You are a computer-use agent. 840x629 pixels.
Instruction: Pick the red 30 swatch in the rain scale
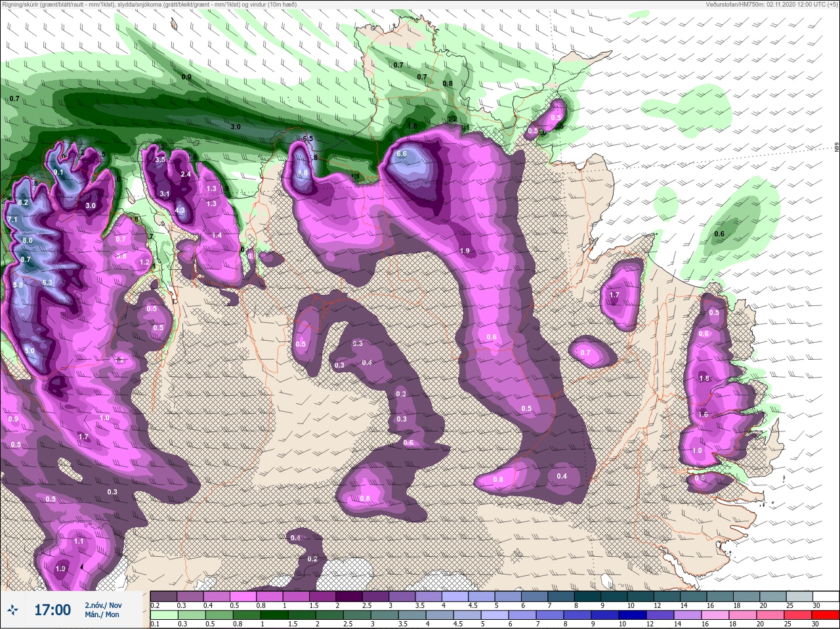826,615
